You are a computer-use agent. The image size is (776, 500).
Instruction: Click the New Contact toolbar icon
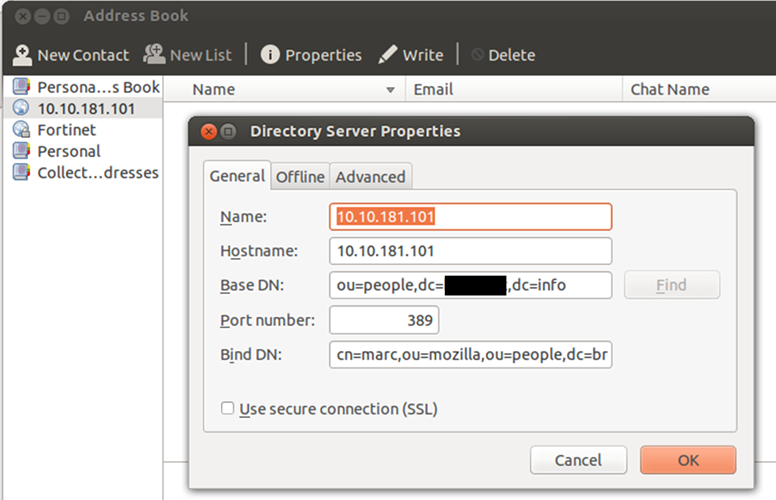tap(22, 55)
